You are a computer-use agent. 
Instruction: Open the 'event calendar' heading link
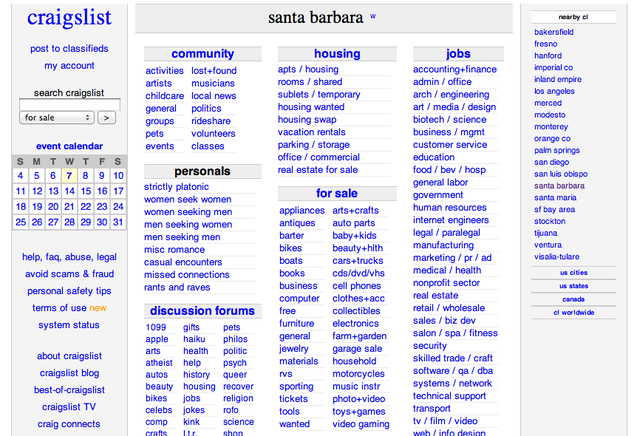(69, 146)
